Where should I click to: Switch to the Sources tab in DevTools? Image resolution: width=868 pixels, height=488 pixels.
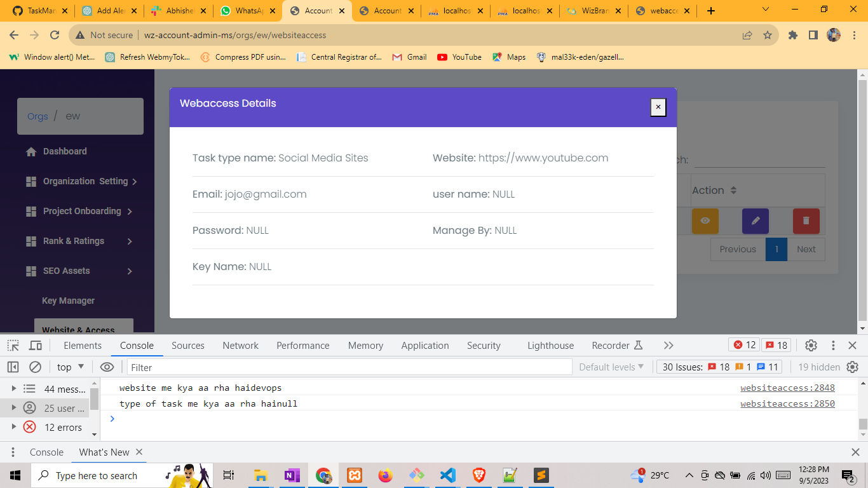pos(188,346)
